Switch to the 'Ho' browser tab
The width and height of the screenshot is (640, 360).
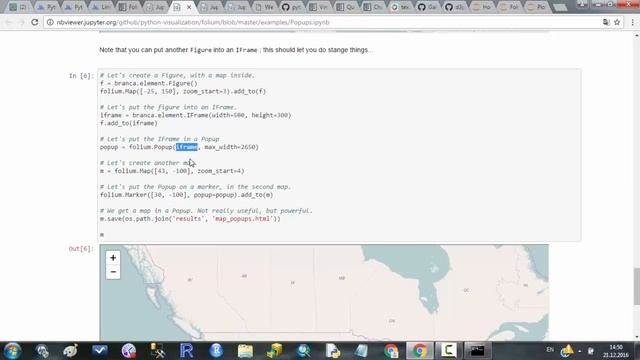482,7
